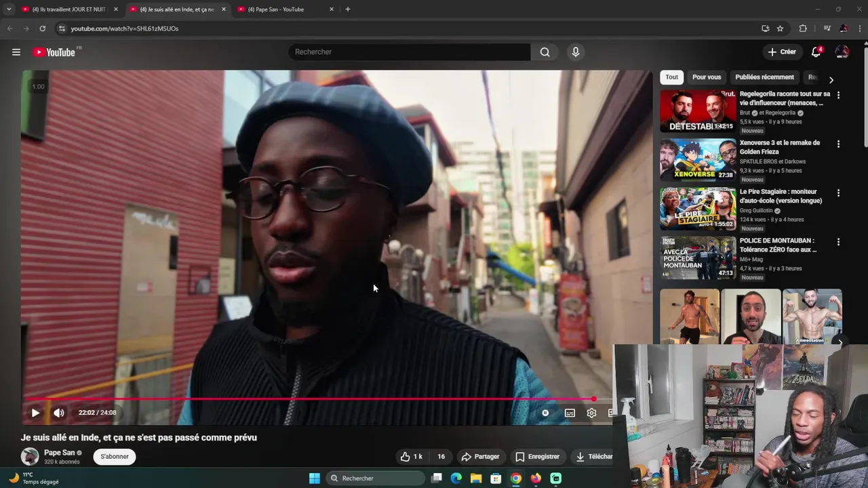
Task: Open media control icon in toolbar
Action: [x=827, y=28]
